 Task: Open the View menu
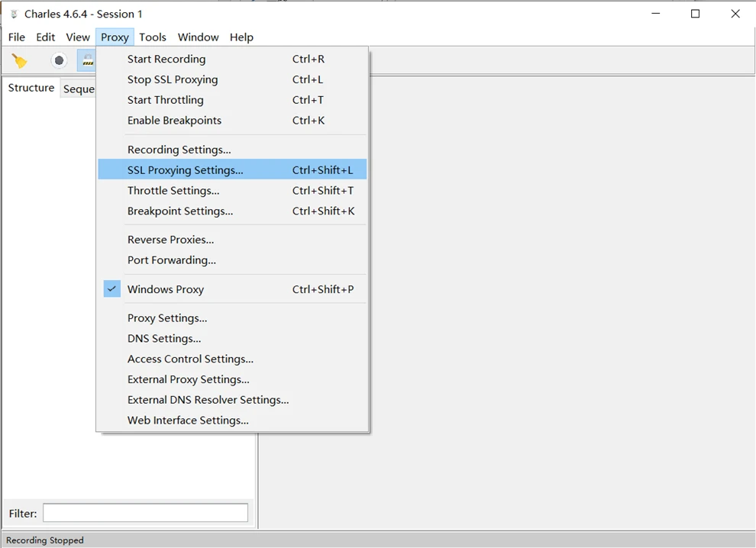click(x=78, y=37)
